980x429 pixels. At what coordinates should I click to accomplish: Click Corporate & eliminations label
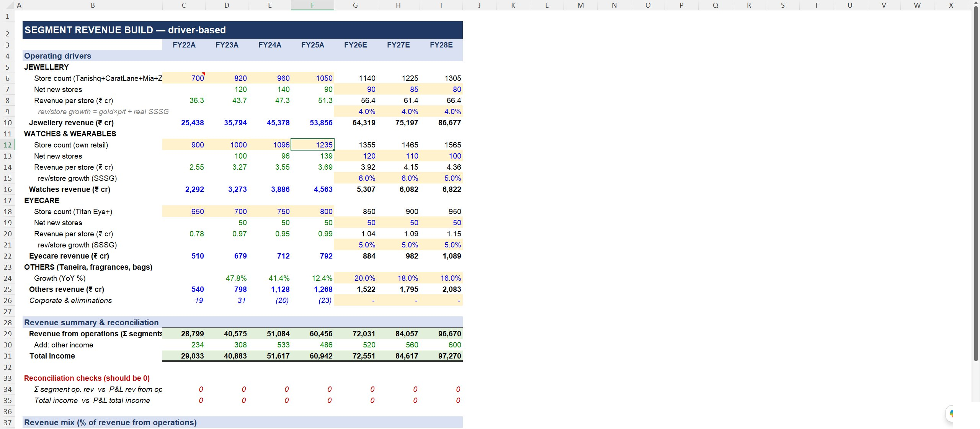tap(93, 300)
